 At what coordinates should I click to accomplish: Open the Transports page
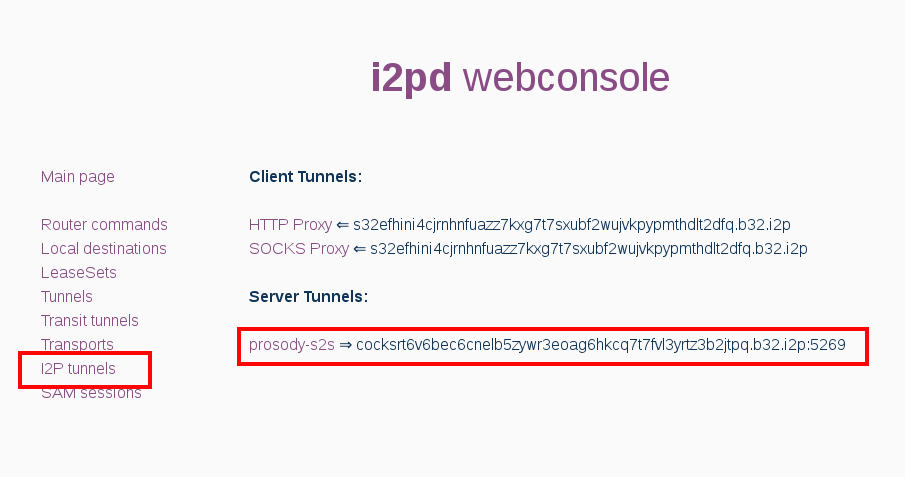point(77,345)
